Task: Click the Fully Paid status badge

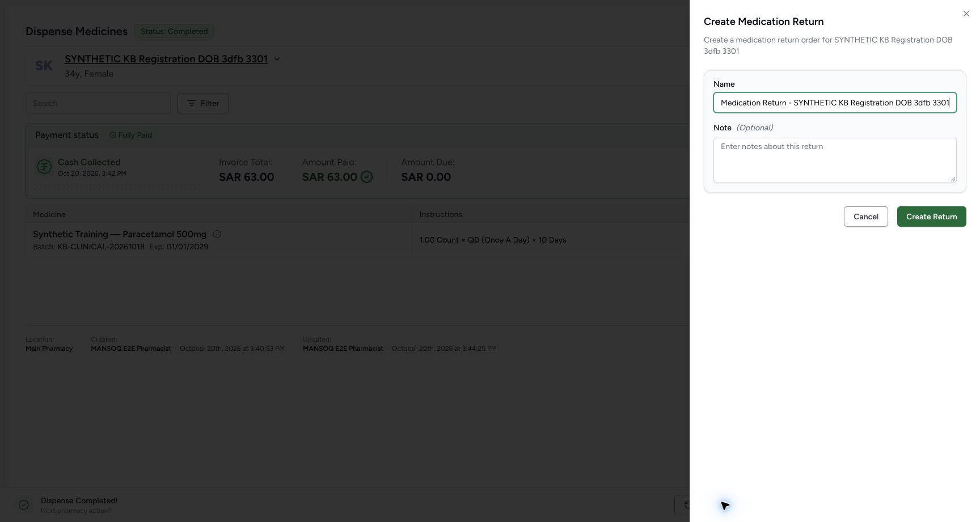Action: point(130,135)
